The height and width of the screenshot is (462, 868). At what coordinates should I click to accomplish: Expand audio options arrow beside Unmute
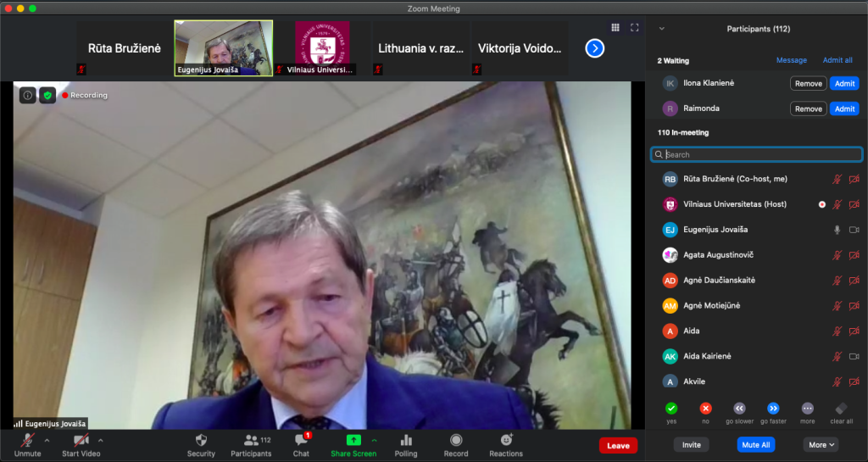tap(47, 440)
